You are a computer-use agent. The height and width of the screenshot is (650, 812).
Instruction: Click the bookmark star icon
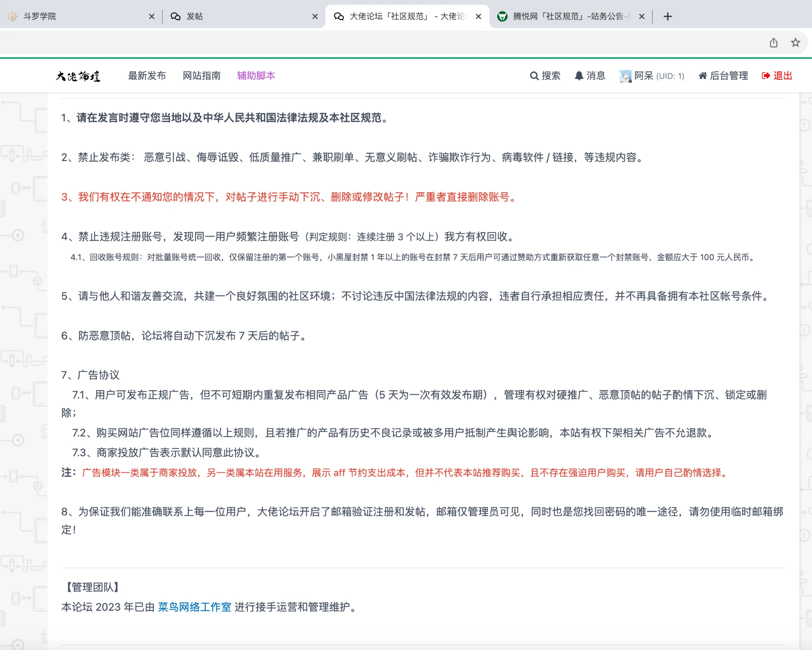click(795, 43)
